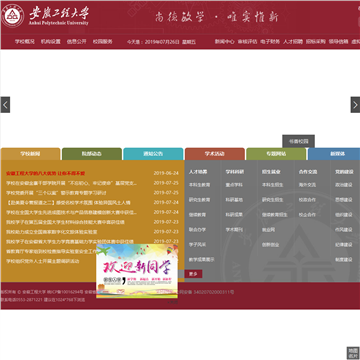Select the green 专题网站 tab

pos(276,154)
